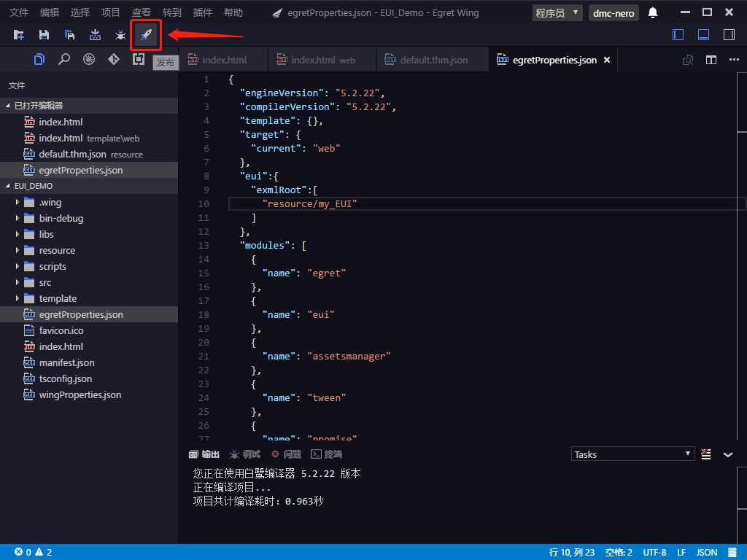Screen dimensions: 747x560
Task: Start debugging with the bug icon
Action: point(120,35)
